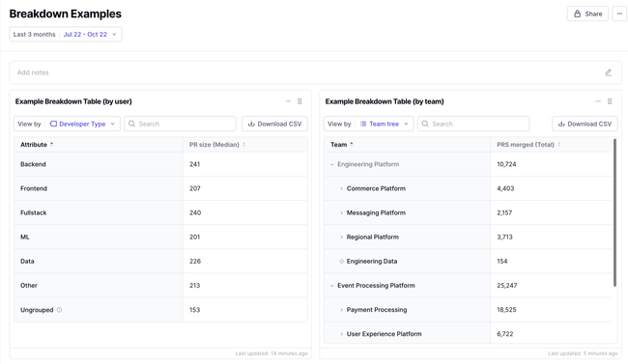The image size is (628, 364).
Task: Click the 10,724 PRS merged value
Action: pos(506,164)
